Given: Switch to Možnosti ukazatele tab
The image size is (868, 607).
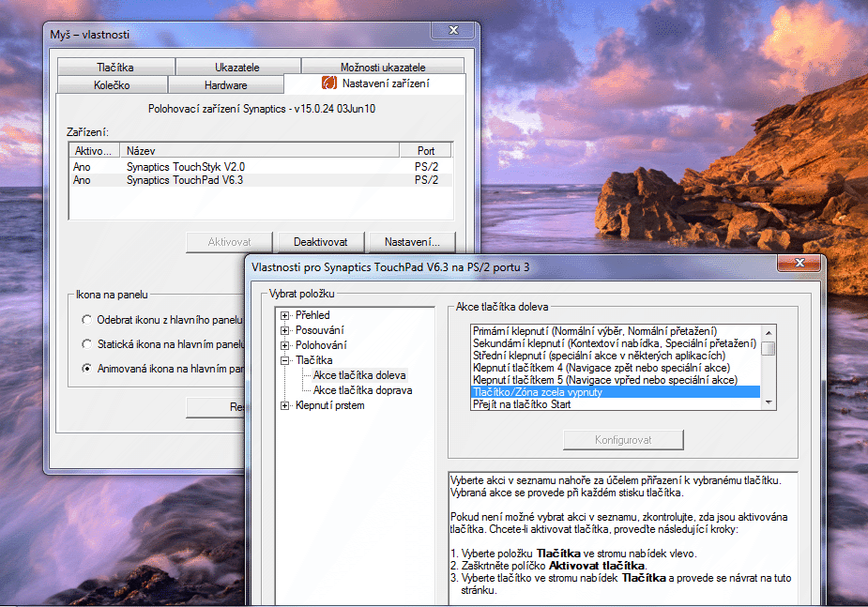Looking at the screenshot, I should pyautogui.click(x=383, y=67).
